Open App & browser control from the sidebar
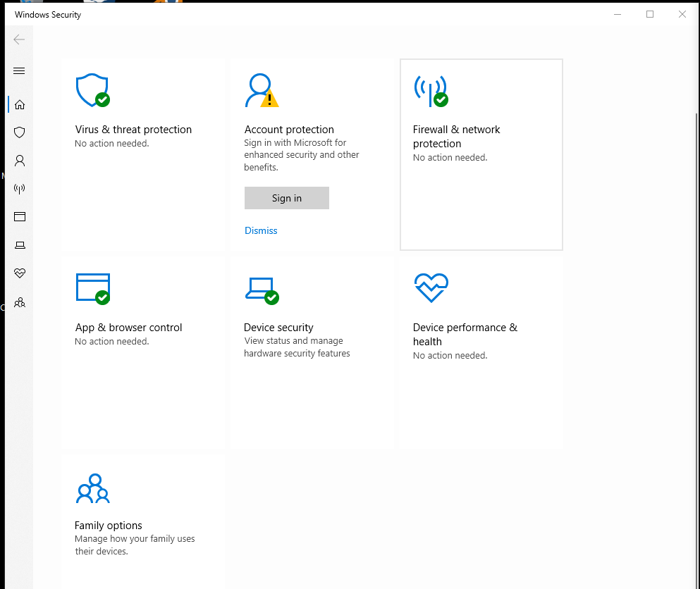The image size is (700, 589). point(19,216)
